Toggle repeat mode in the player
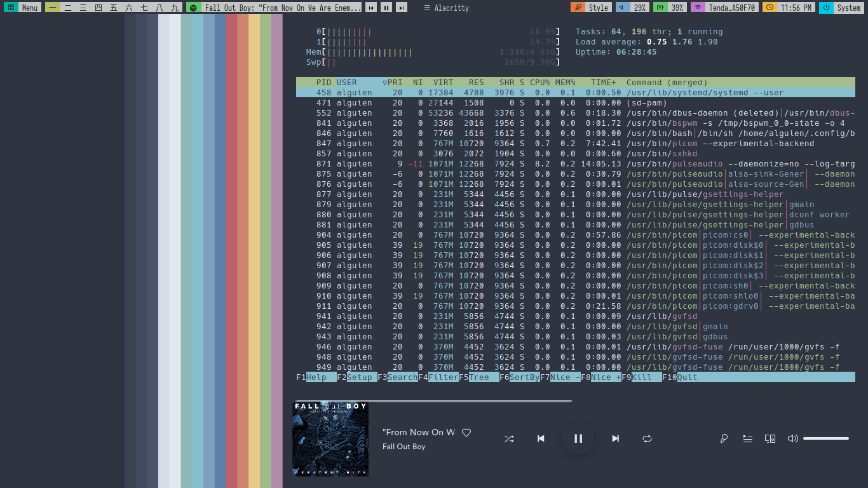 pyautogui.click(x=647, y=438)
